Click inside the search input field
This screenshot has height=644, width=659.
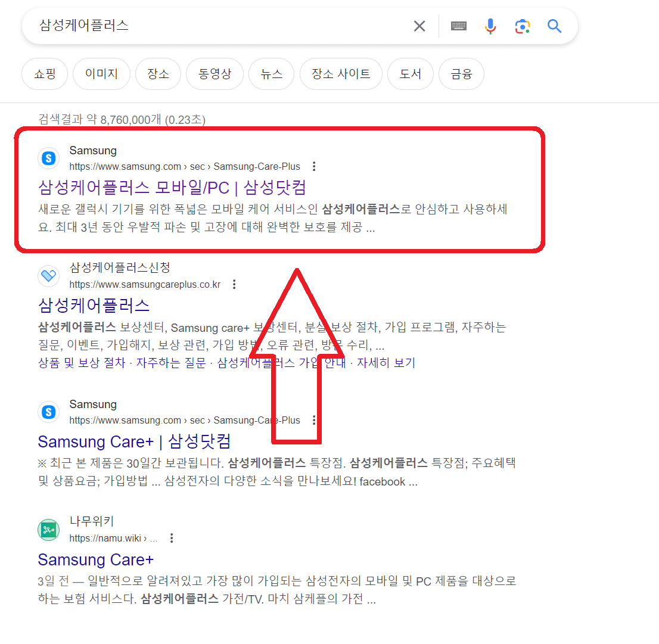[179, 26]
